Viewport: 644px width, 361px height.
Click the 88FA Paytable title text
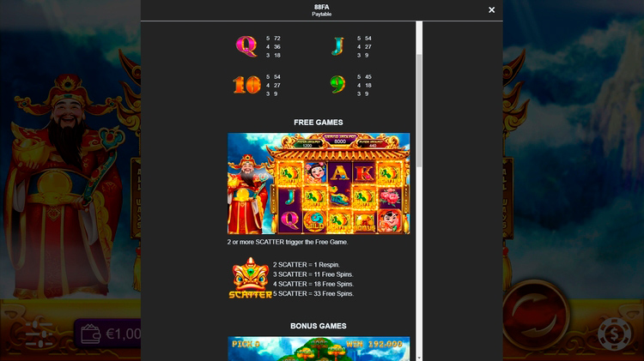pyautogui.click(x=321, y=10)
